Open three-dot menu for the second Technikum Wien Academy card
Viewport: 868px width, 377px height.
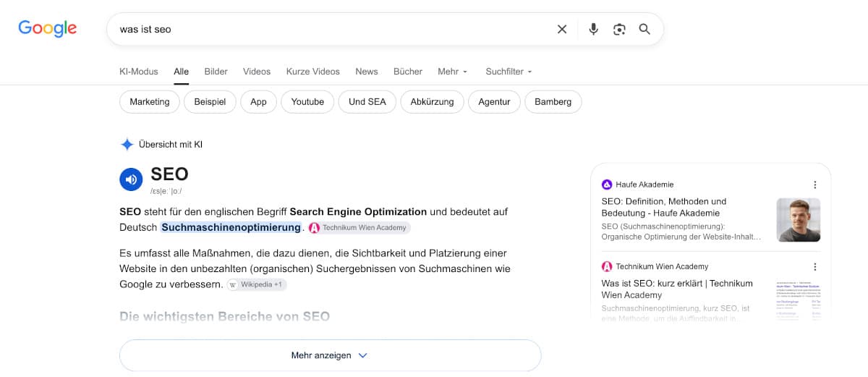click(x=815, y=266)
